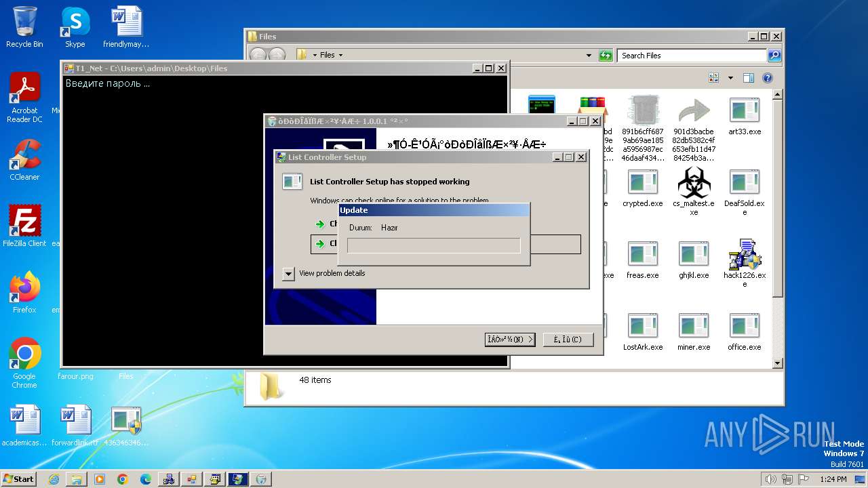Open Explorer help question mark icon
The height and width of the screenshot is (488, 868).
[767, 78]
